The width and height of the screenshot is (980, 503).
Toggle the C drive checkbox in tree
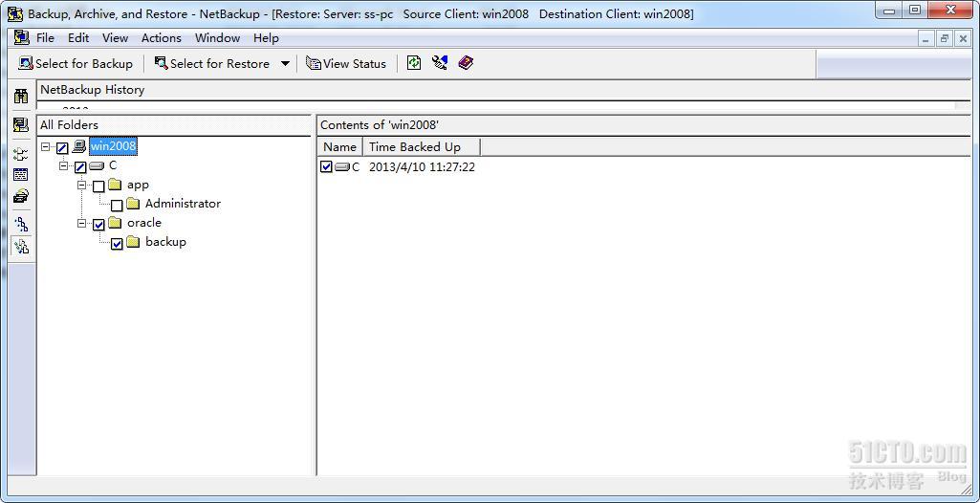click(80, 166)
